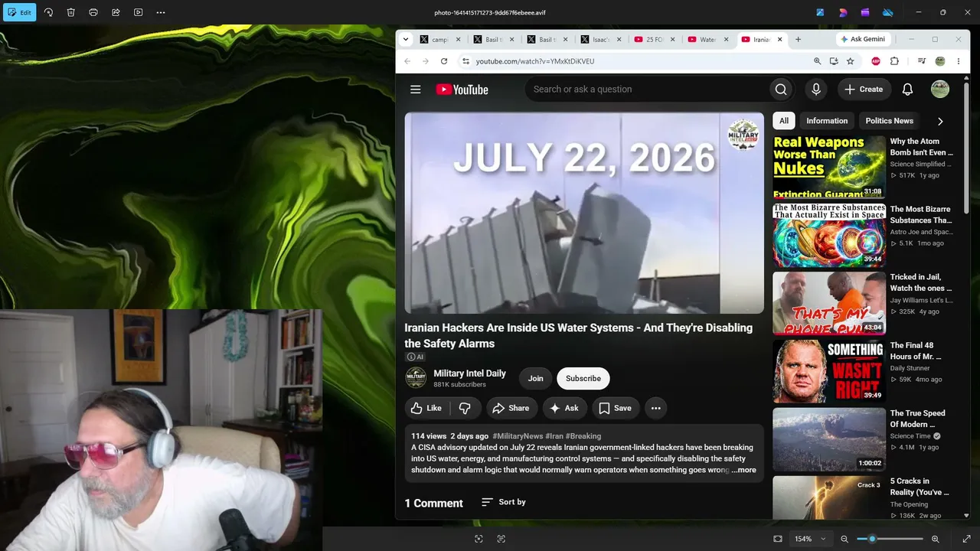This screenshot has width=980, height=551.
Task: Print the photo using the printer icon
Action: pyautogui.click(x=93, y=12)
